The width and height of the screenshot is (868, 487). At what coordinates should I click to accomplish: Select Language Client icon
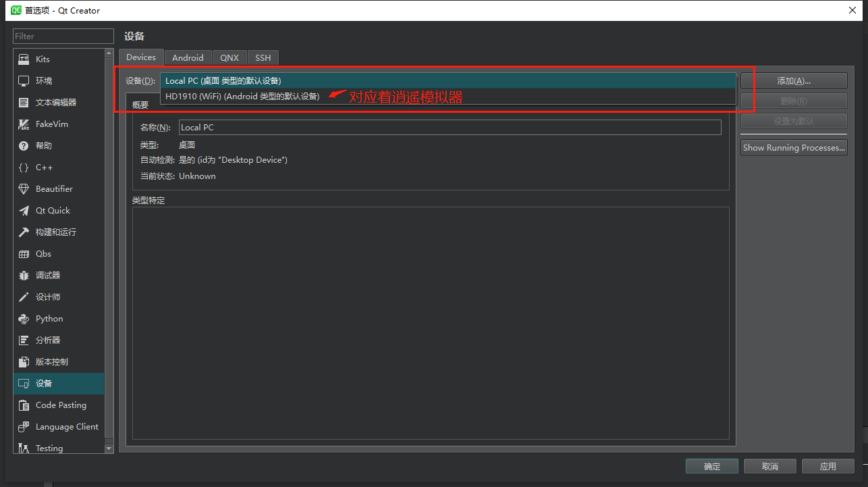(x=24, y=427)
